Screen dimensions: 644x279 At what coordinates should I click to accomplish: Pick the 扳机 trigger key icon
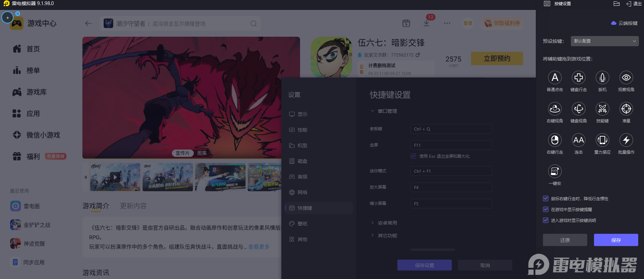tap(602, 77)
